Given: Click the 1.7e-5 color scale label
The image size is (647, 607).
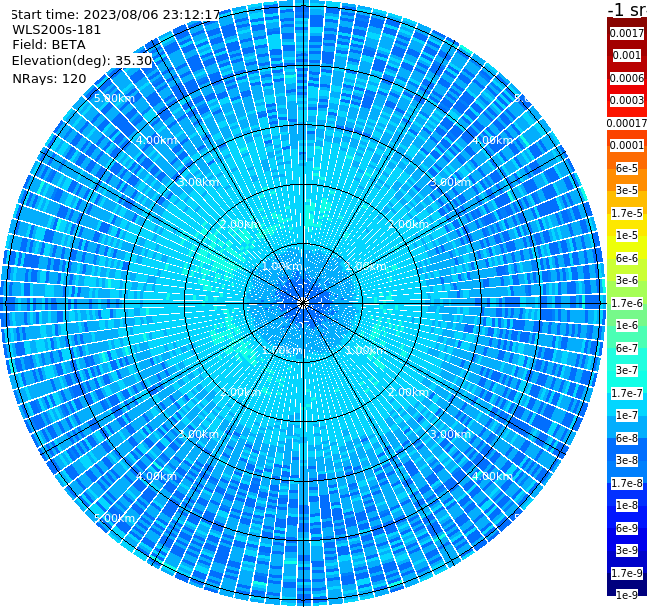Looking at the screenshot, I should 627,213.
